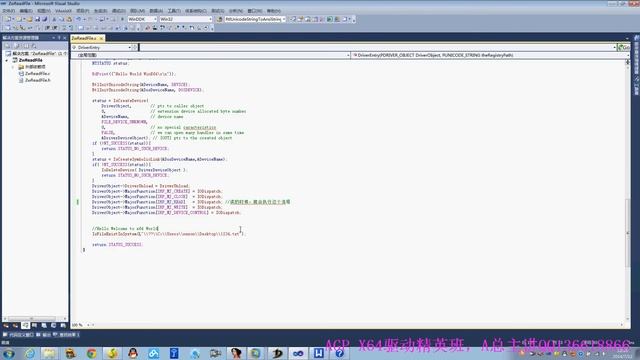This screenshot has height=360, width=640.
Task: Open the File menu
Action: point(9,11)
